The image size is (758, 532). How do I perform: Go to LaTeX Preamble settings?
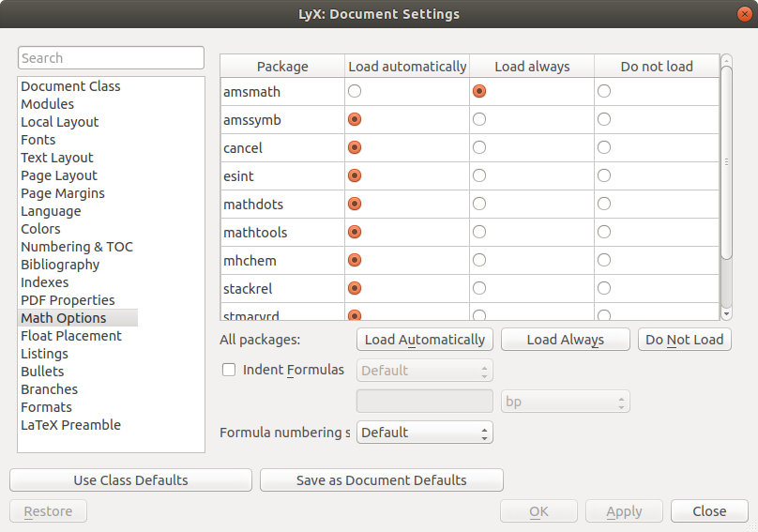tap(70, 425)
